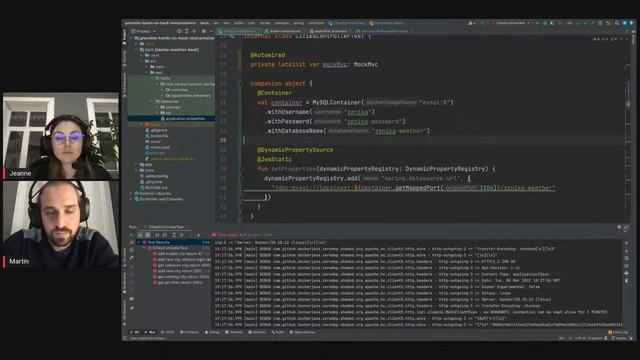The height and width of the screenshot is (360, 640).
Task: Switch to application.properties editor tab
Action: pyautogui.click(x=330, y=31)
